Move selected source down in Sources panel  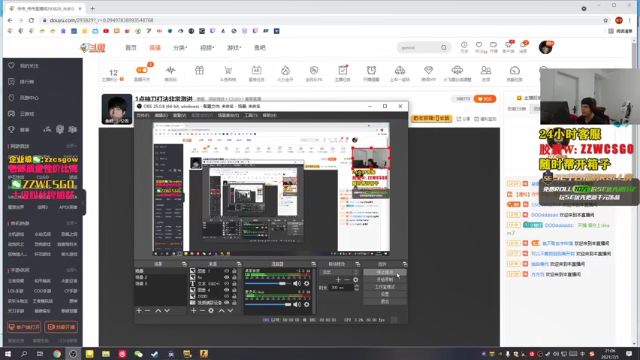tap(230, 311)
